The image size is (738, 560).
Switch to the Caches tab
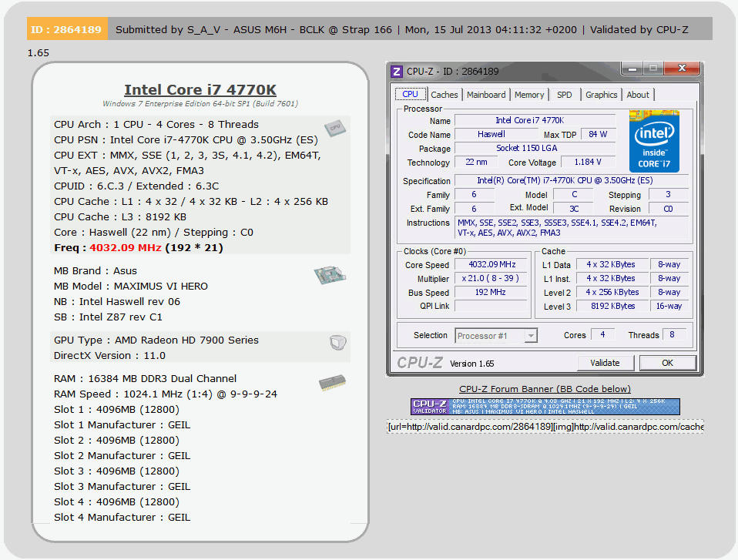(444, 95)
